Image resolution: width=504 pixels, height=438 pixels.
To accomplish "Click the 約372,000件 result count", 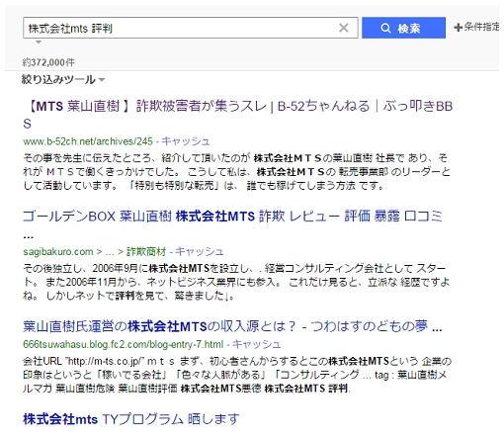I will coord(48,62).
